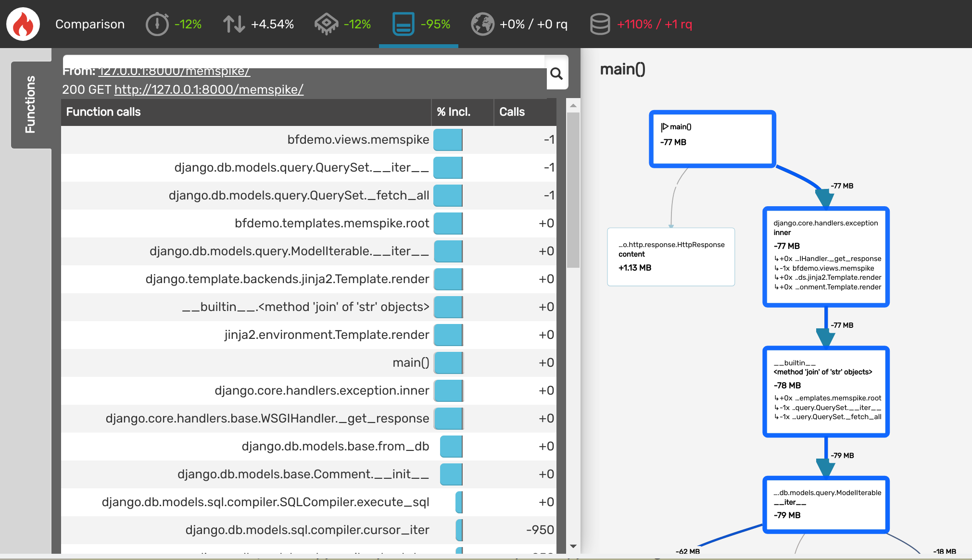Select the network requests metric icon

coord(482,24)
